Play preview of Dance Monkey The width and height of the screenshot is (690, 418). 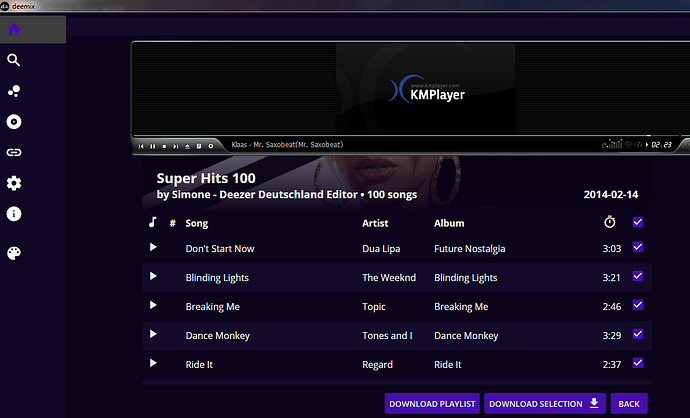(153, 334)
